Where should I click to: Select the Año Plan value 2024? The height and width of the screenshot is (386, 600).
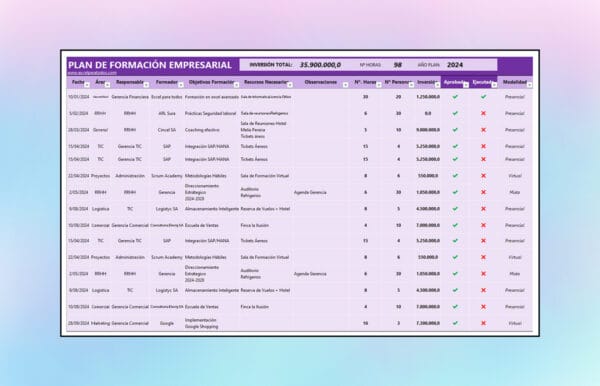point(455,65)
